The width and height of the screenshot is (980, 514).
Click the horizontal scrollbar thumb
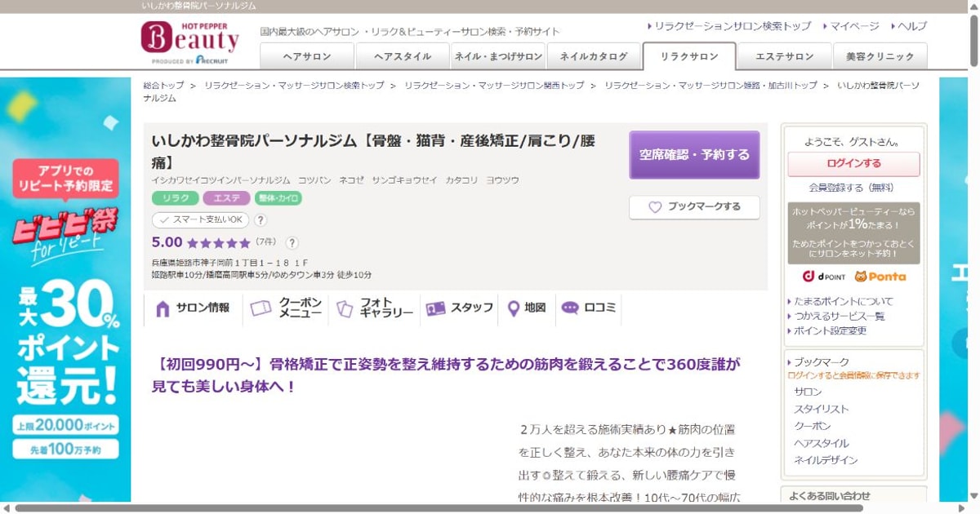click(x=439, y=507)
